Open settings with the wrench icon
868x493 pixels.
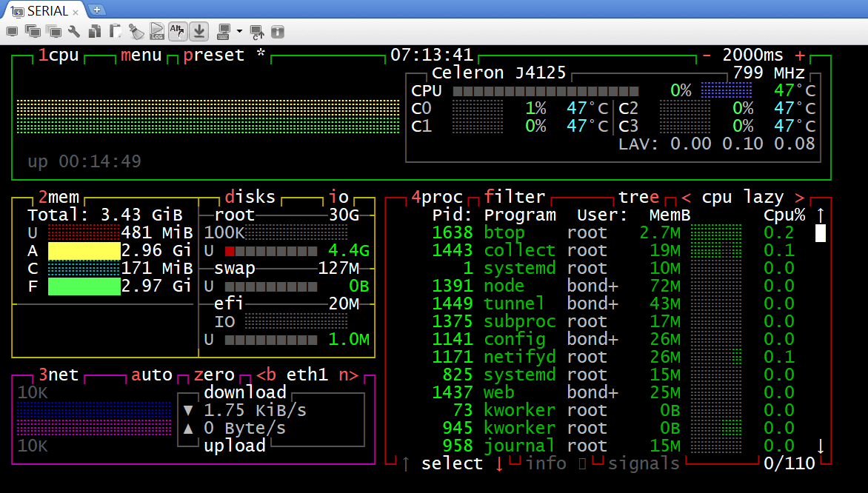pyautogui.click(x=73, y=32)
